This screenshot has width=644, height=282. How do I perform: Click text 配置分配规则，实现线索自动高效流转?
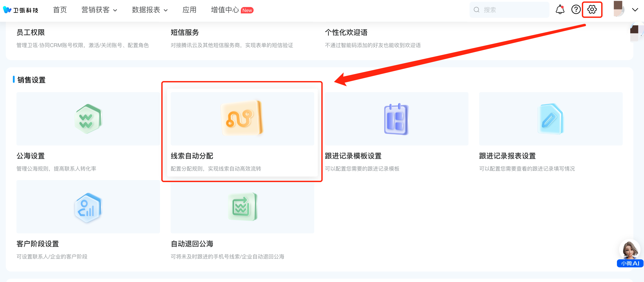pos(216,169)
